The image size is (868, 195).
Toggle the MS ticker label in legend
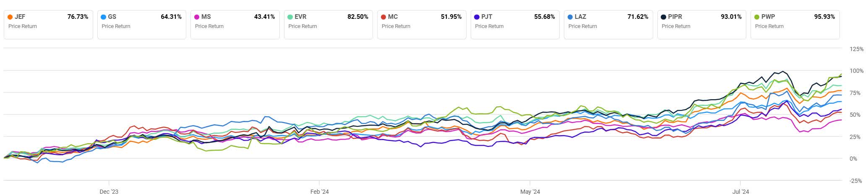206,17
